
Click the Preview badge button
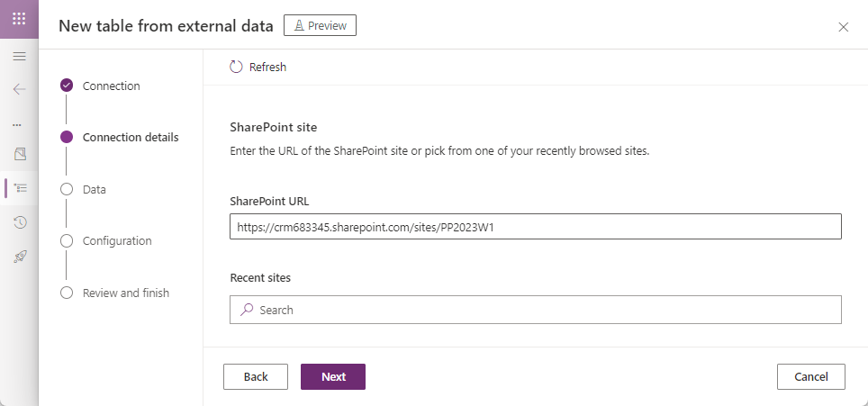(320, 25)
